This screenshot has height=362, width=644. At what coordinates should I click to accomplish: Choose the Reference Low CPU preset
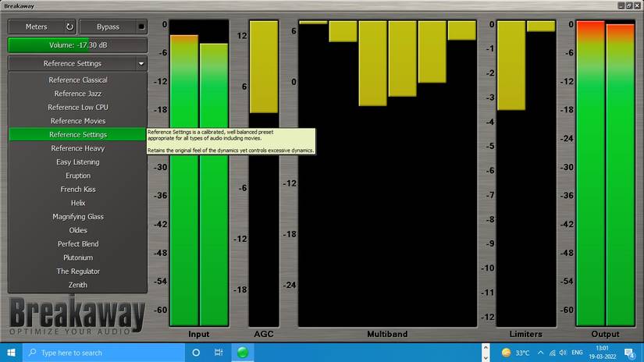pyautogui.click(x=77, y=107)
